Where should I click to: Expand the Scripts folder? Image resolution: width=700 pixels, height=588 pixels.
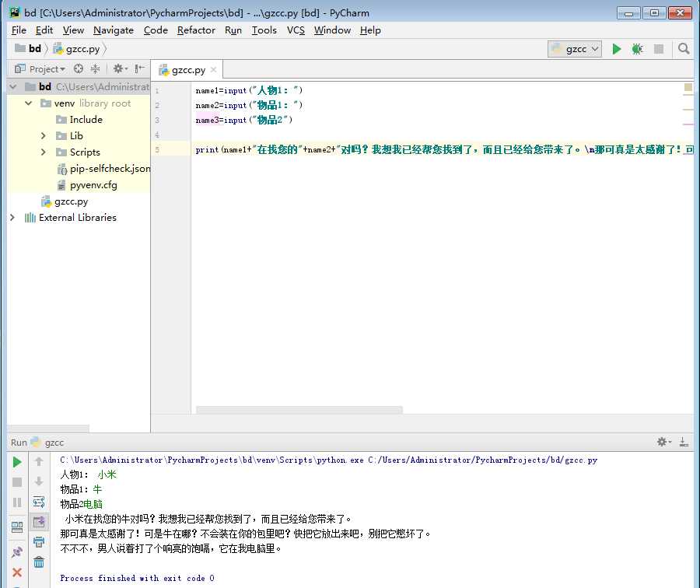[43, 152]
